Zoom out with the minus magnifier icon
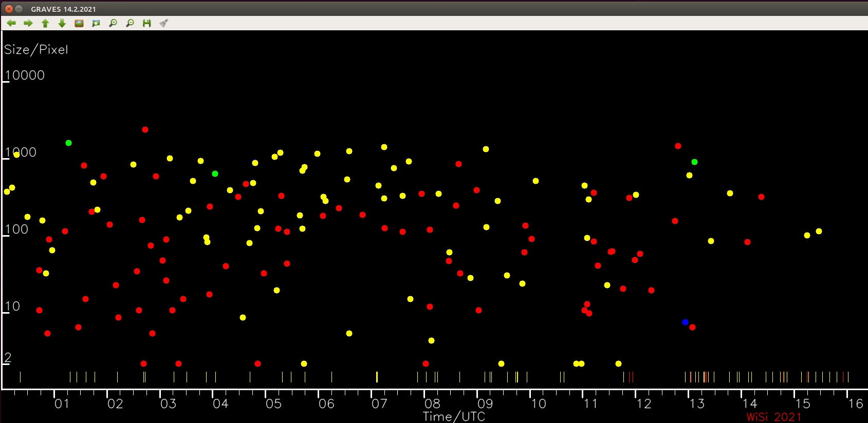This screenshot has width=868, height=423. point(130,23)
